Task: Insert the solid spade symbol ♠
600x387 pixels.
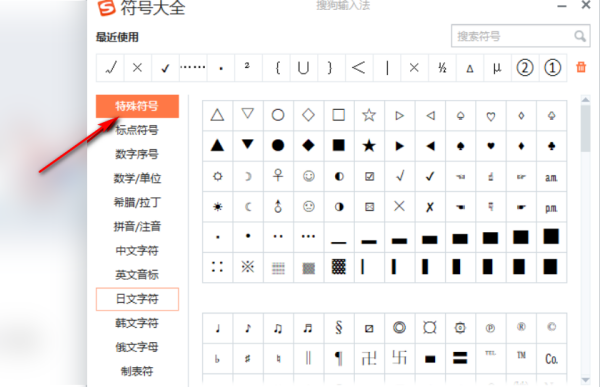Action: [460, 145]
